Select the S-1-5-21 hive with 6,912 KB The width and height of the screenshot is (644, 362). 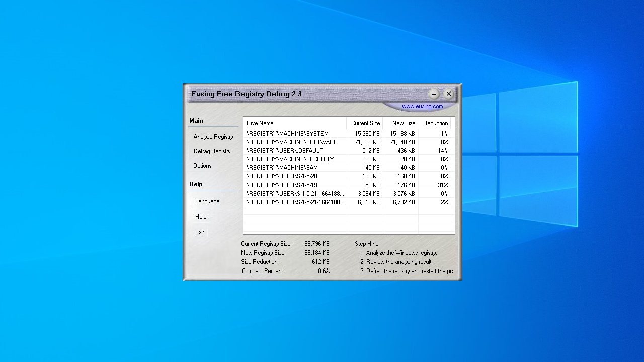(347, 202)
